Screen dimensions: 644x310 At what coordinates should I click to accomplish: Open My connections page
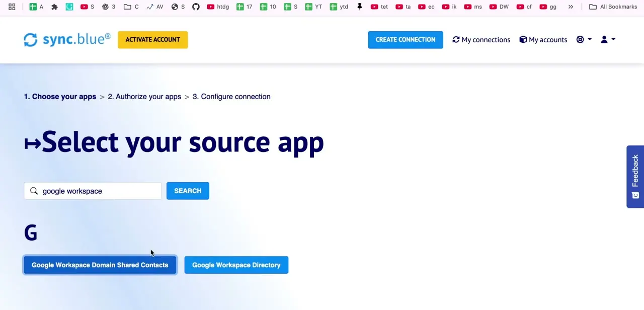point(481,40)
